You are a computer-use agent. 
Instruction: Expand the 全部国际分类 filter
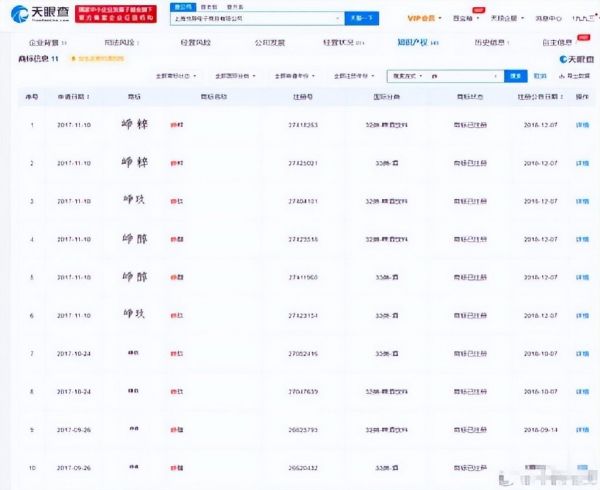(235, 76)
